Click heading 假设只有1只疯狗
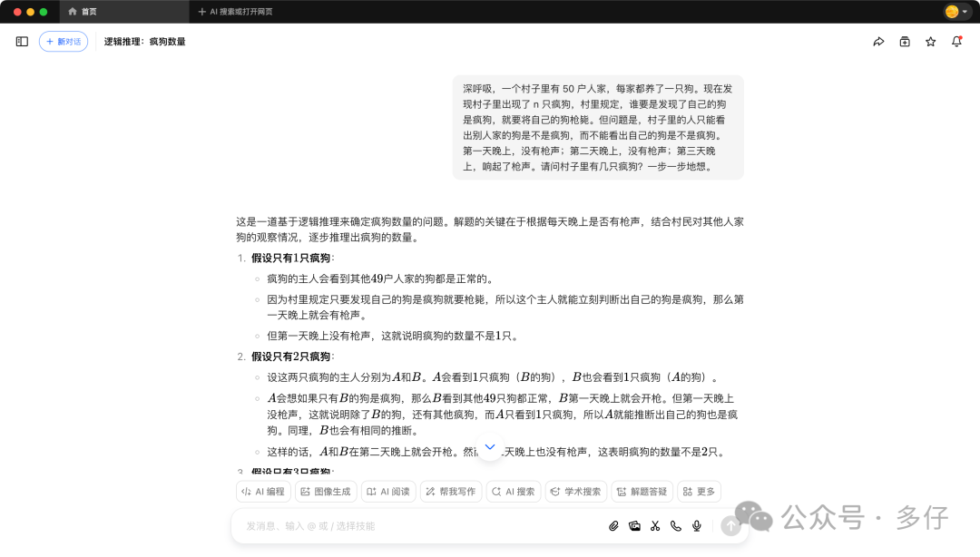Image resolution: width=980 pixels, height=557 pixels. pos(290,258)
